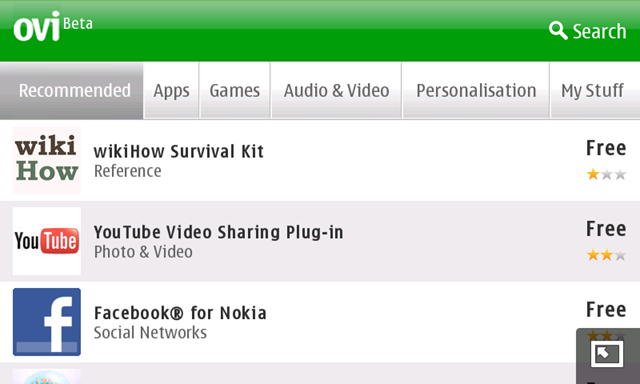Image resolution: width=640 pixels, height=384 pixels.
Task: Tap the YouTube logo icon
Action: pos(47,241)
